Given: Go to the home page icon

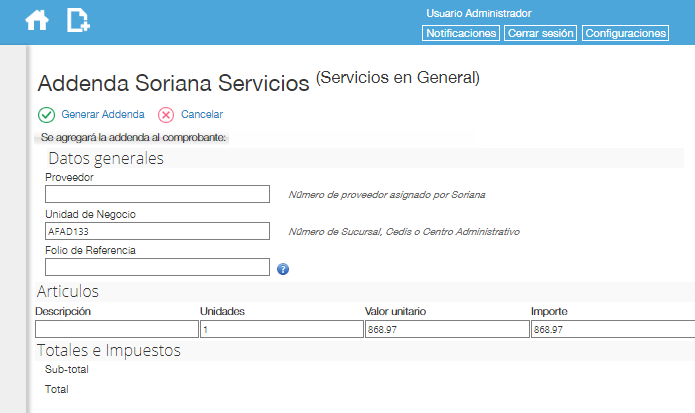Looking at the screenshot, I should tap(37, 20).
